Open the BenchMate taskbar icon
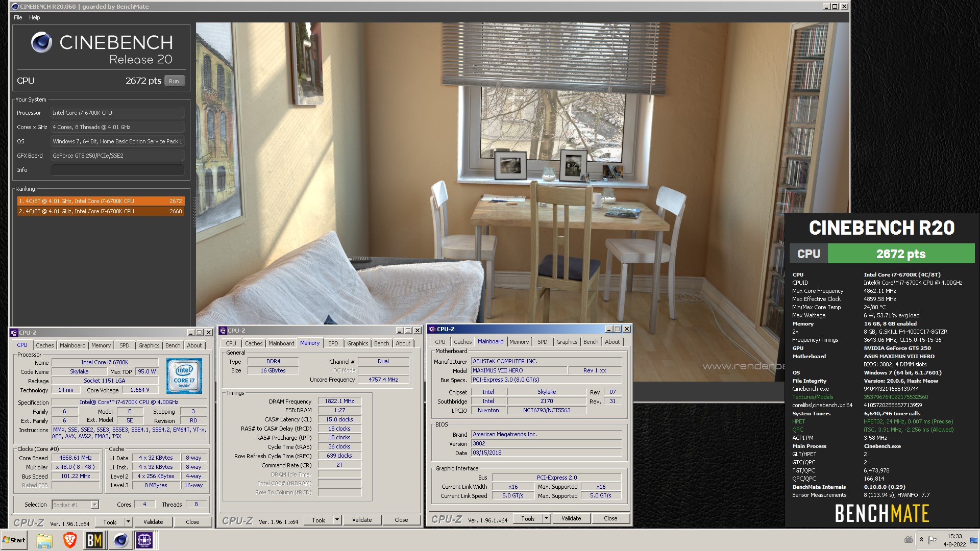This screenshot has width=980, height=551. [x=94, y=540]
